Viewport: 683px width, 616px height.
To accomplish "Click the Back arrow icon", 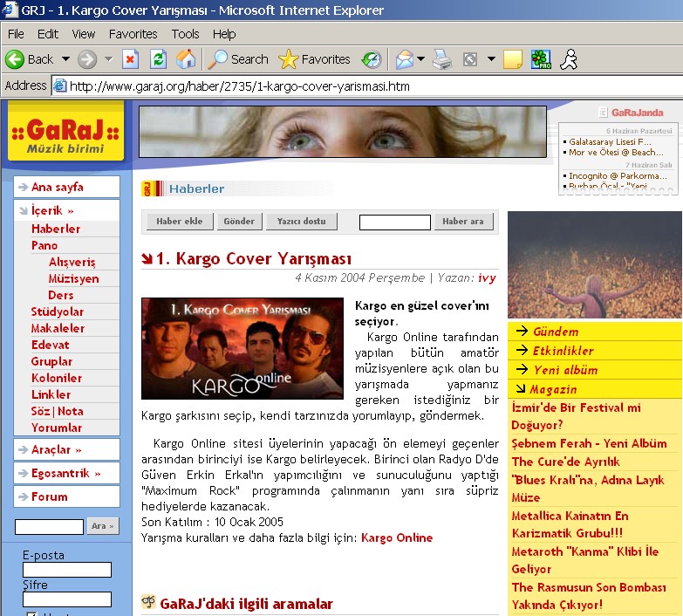I will tap(14, 59).
